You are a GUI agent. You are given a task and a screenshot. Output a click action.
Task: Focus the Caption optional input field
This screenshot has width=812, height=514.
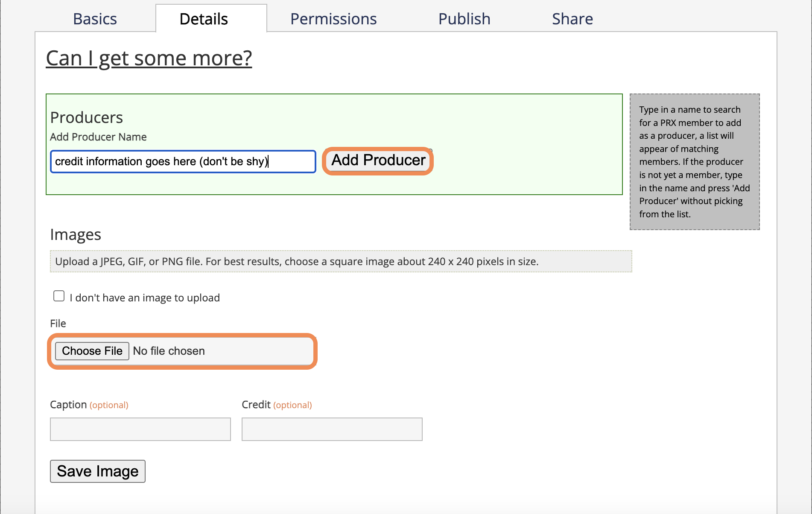click(x=140, y=429)
